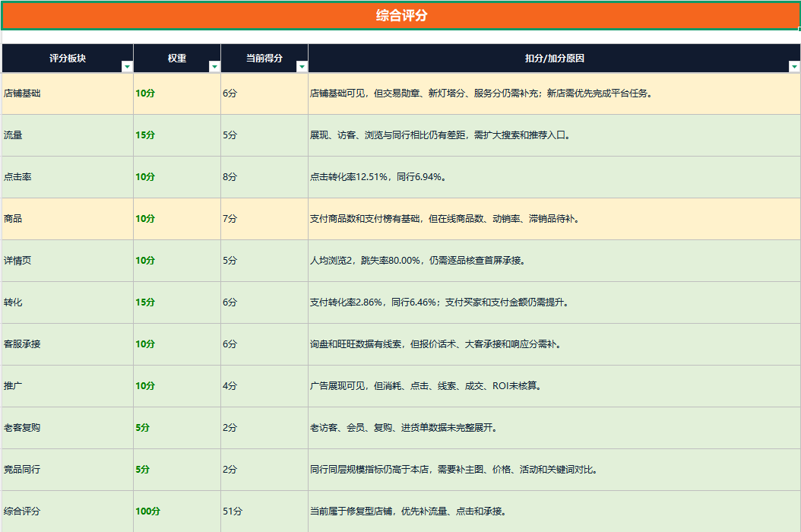Select the 10分 weight in 商品 row
This screenshot has width=801, height=532.
click(x=177, y=219)
